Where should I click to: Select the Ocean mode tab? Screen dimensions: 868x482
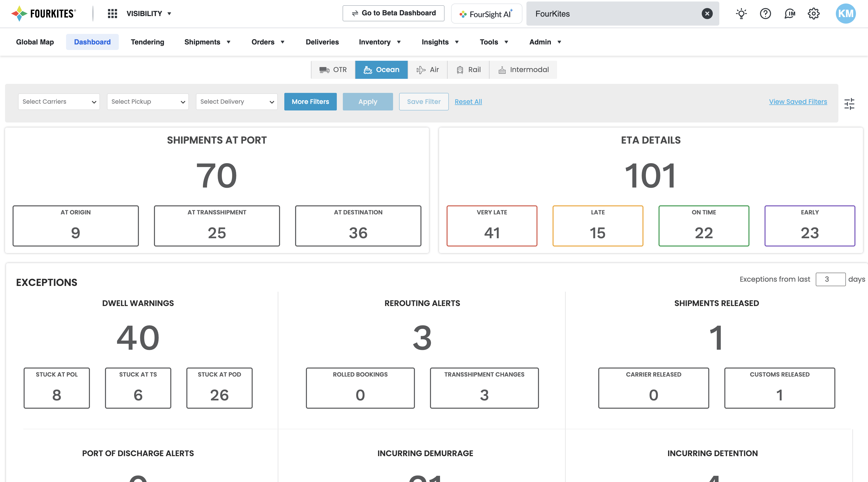[382, 70]
